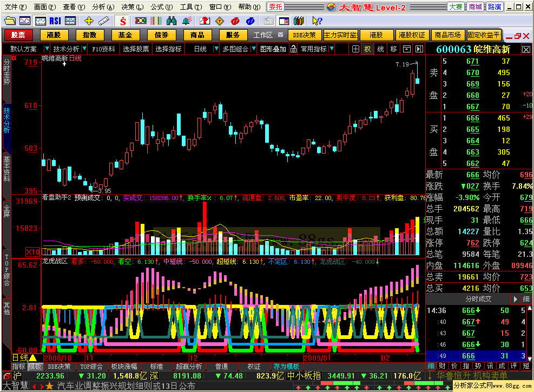Click the panel collapse up-arrow icon
534x392 pixels.
(x=407, y=49)
